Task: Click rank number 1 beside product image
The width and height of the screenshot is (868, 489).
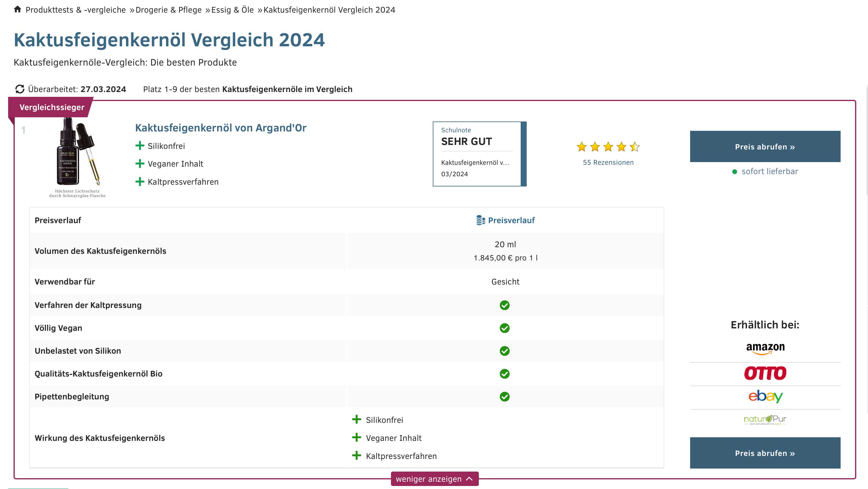Action: coord(23,130)
